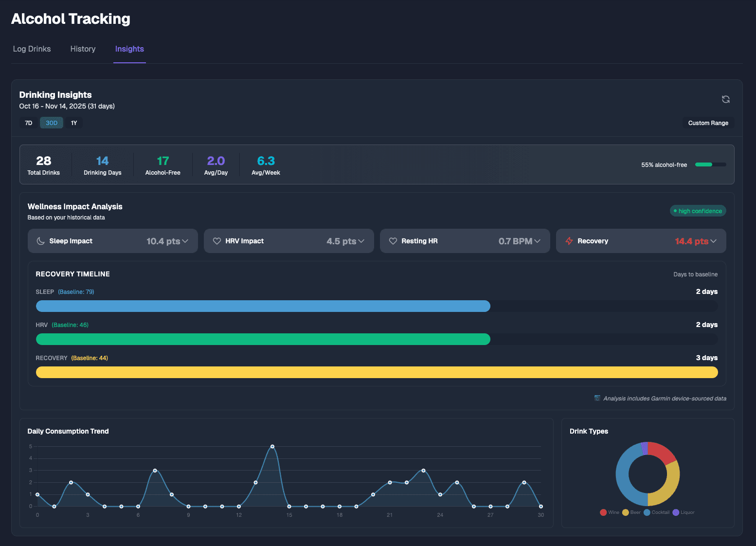Click the green high confidence status dot
756x546 pixels.
(675, 211)
